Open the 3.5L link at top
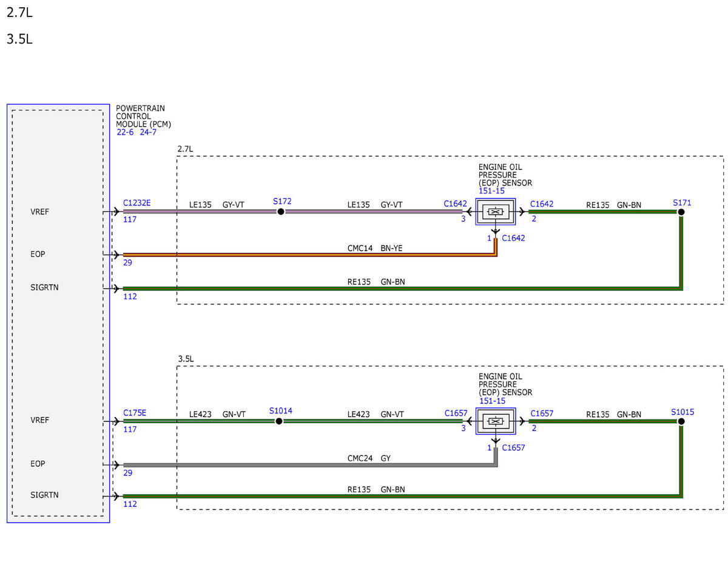The image size is (728, 562). [19, 39]
